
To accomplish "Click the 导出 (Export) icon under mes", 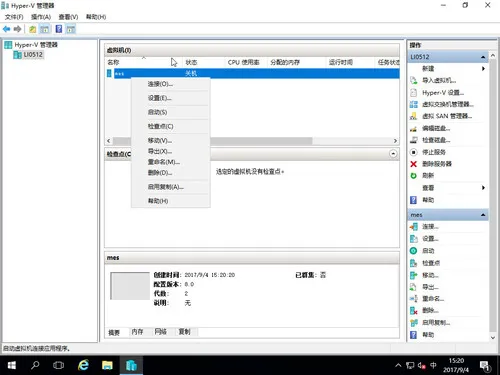I will click(x=413, y=287).
